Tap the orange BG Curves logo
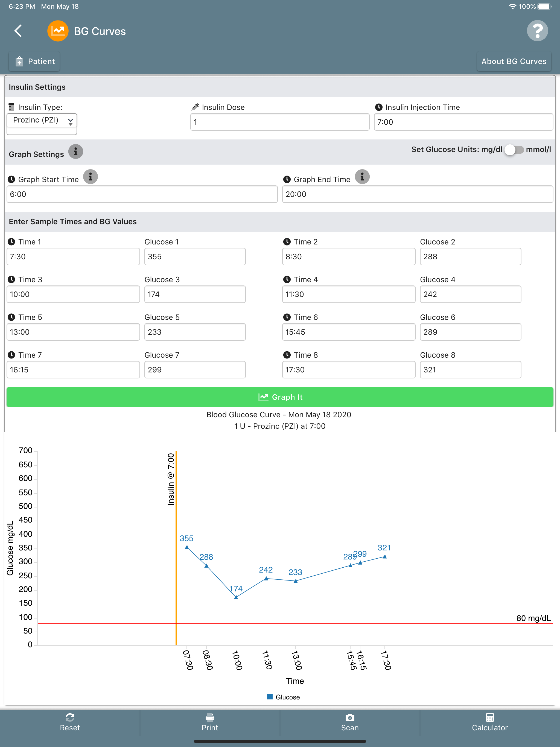This screenshot has height=747, width=560. click(x=58, y=31)
